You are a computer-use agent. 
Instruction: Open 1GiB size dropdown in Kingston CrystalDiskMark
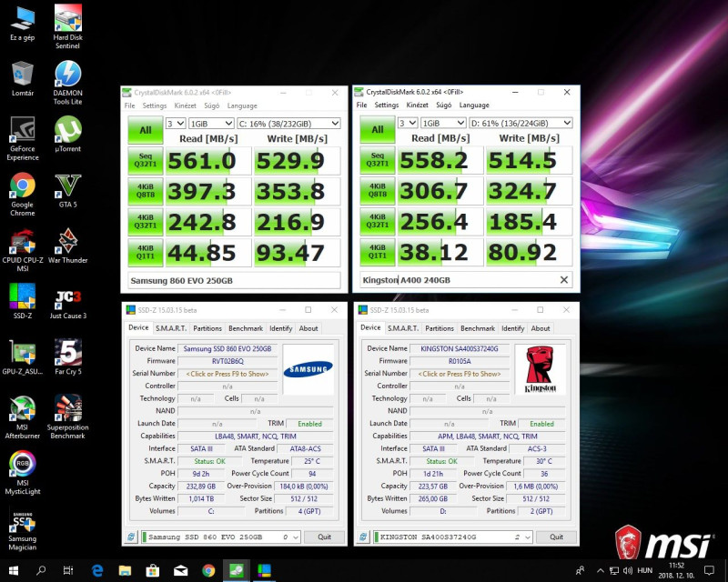443,123
